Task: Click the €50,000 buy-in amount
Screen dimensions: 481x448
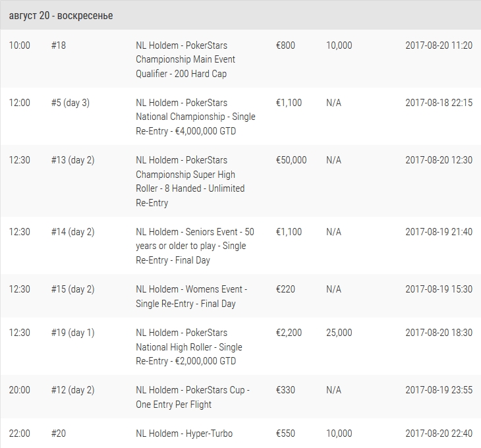Action: 291,160
